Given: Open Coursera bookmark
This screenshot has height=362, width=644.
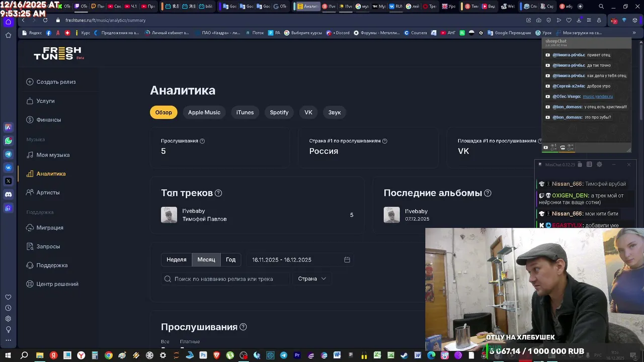Looking at the screenshot, I should (x=415, y=33).
